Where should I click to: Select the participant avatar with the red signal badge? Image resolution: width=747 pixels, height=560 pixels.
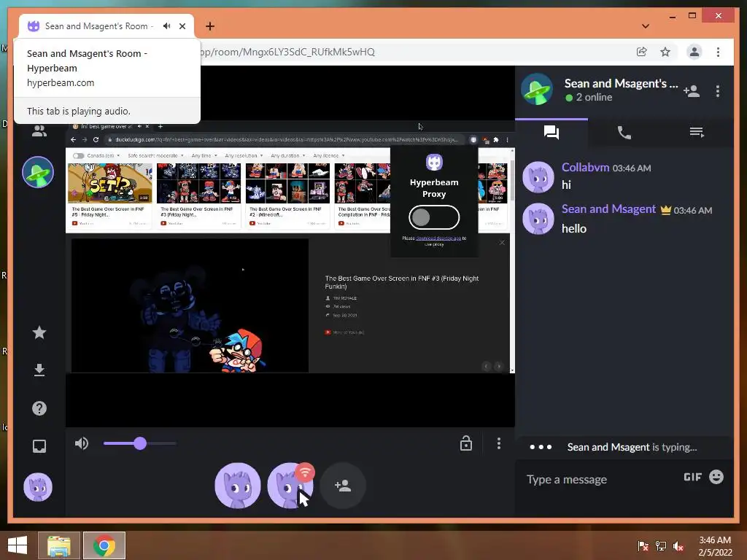click(290, 485)
